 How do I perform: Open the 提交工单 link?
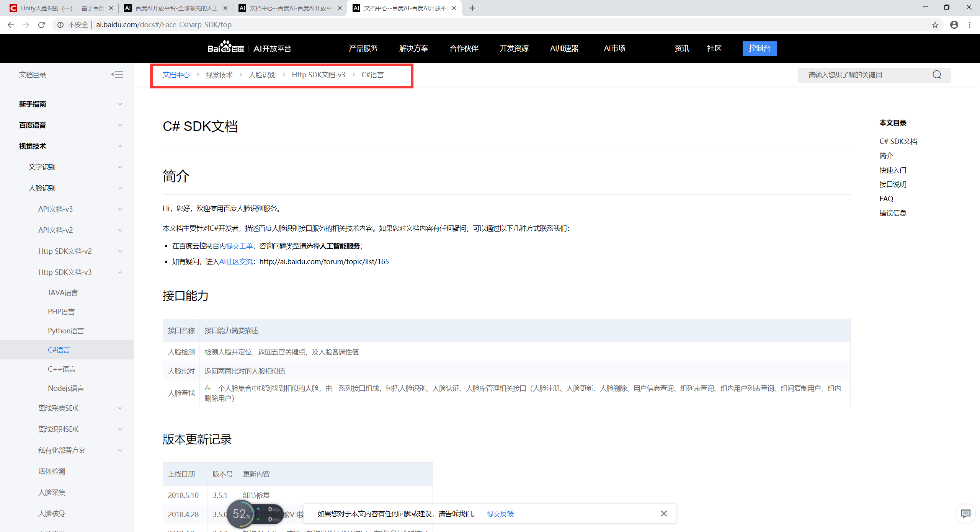pos(239,246)
